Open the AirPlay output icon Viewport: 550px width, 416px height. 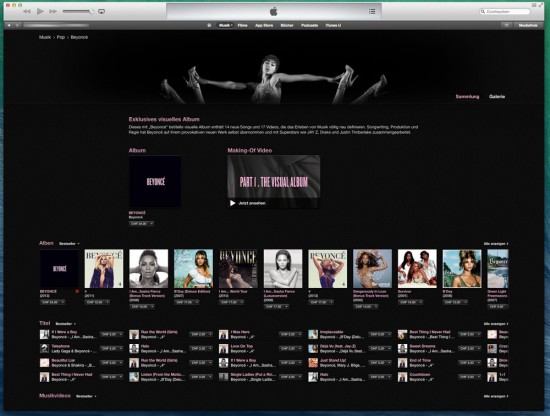(101, 12)
